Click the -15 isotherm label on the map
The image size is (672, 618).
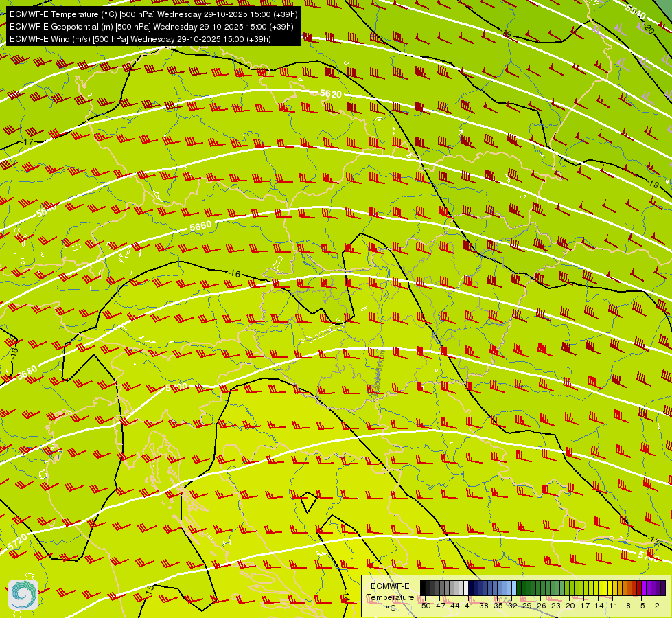coord(150,590)
